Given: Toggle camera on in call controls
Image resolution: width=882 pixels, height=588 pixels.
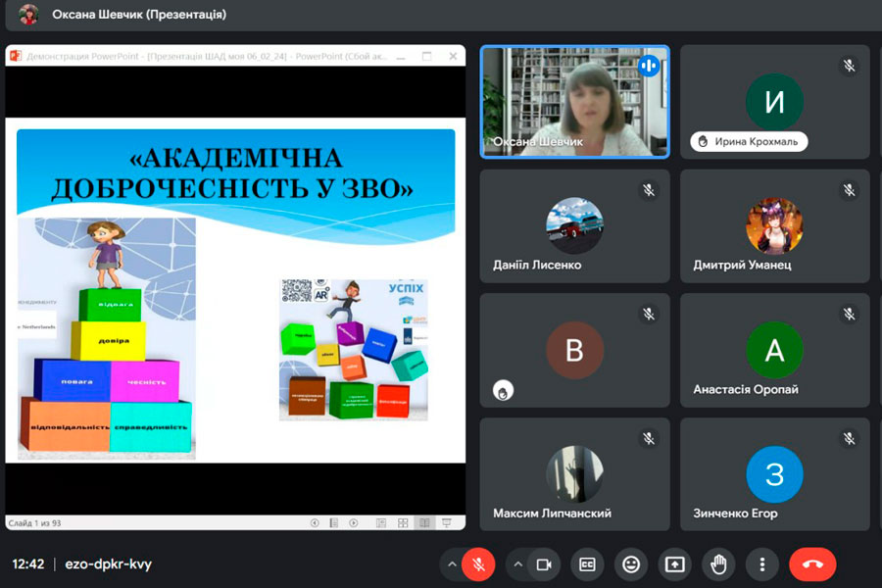Looking at the screenshot, I should click(544, 563).
